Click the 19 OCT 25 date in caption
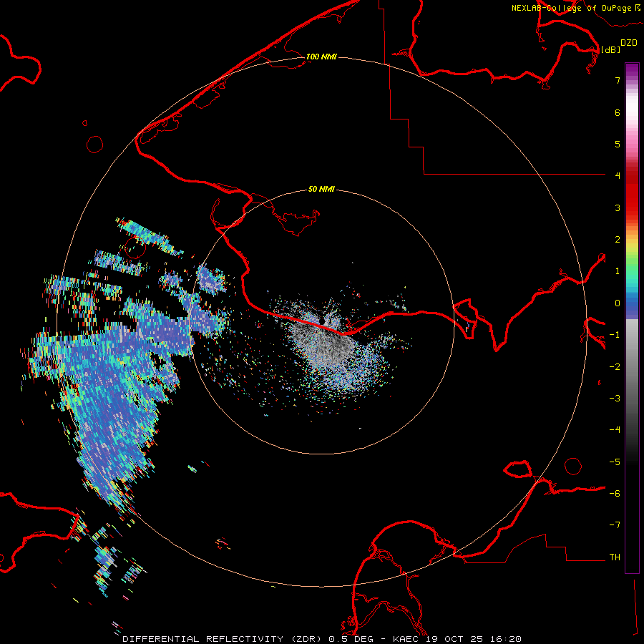The height and width of the screenshot is (644, 644). click(454, 639)
